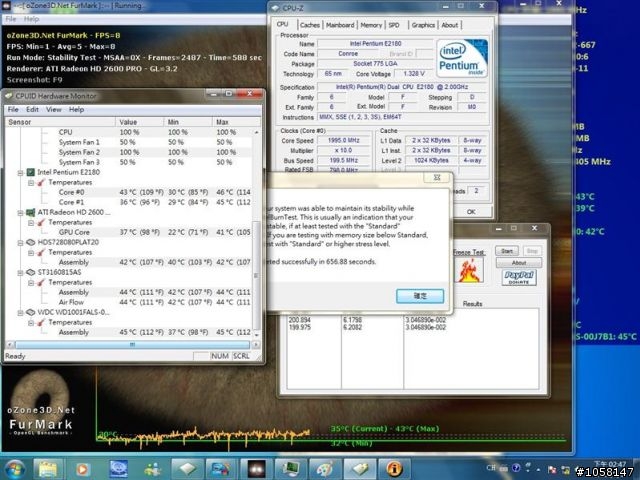This screenshot has height=480, width=640.
Task: Switch to Mainboard tab in CPU-Z
Action: [340, 25]
